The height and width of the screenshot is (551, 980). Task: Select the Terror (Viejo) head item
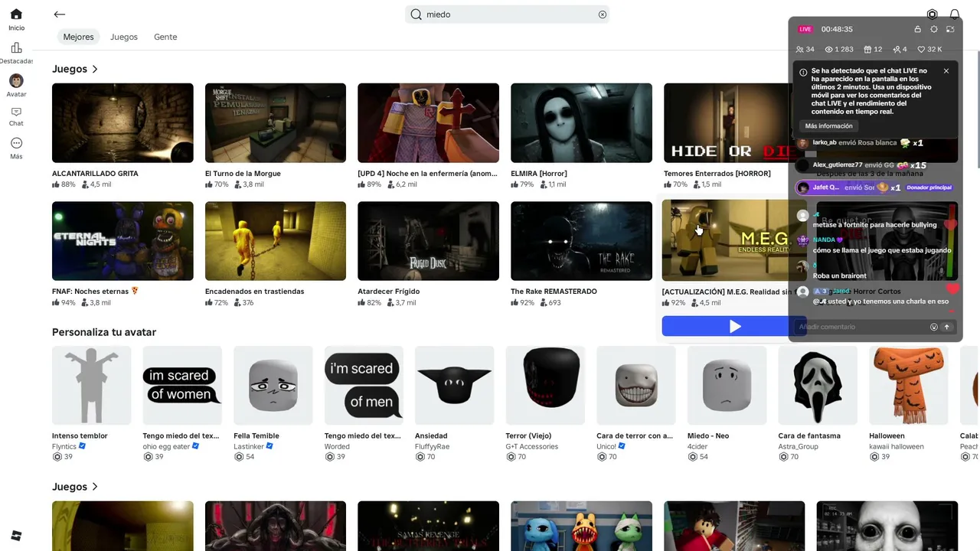point(546,386)
